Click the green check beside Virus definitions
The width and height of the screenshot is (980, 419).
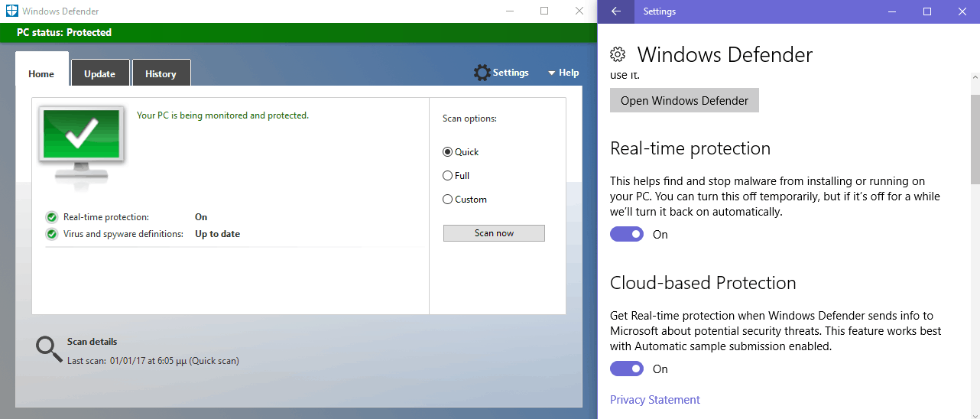point(52,234)
